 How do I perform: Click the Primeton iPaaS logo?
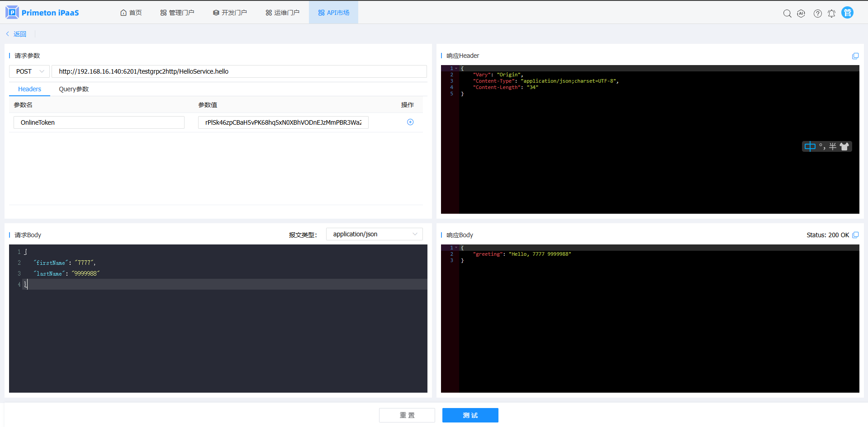[x=43, y=13]
